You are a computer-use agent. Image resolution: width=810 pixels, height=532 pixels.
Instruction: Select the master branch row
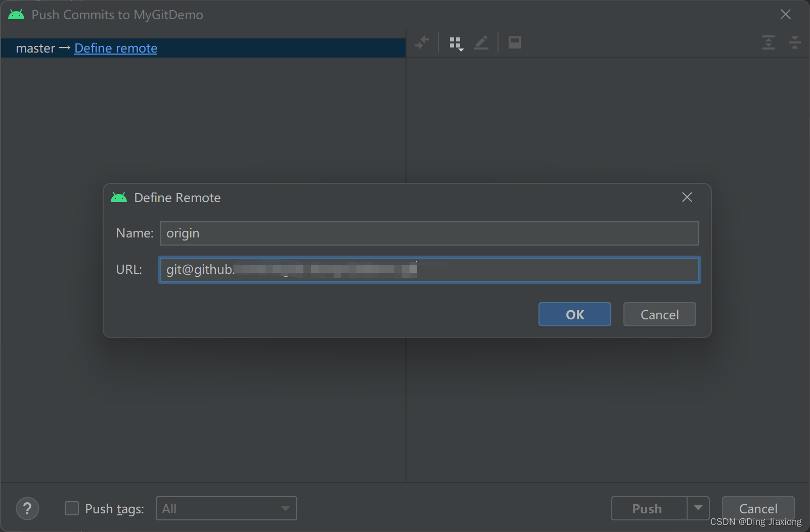203,48
